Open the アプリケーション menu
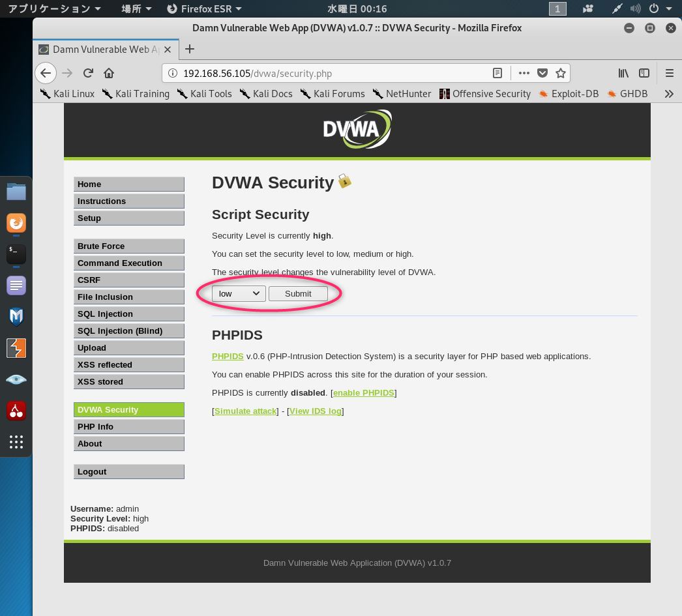Image resolution: width=682 pixels, height=616 pixels. [55, 8]
